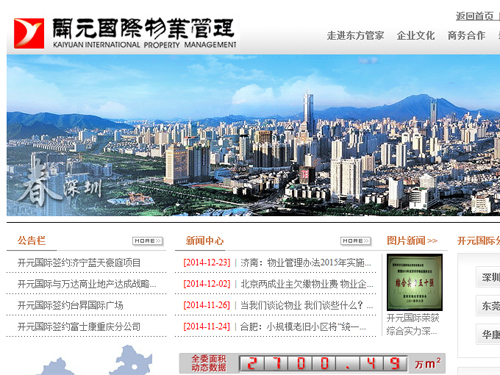The image size is (500, 375).
Task: Click date [2014-11-24] in news list
Action: (x=207, y=327)
